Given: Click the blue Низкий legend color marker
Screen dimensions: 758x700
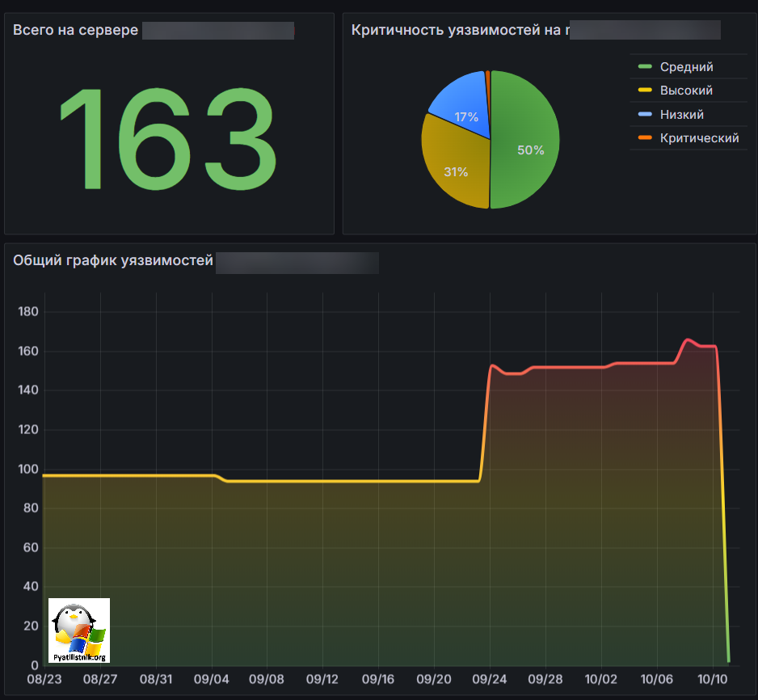Looking at the screenshot, I should pos(644,115).
